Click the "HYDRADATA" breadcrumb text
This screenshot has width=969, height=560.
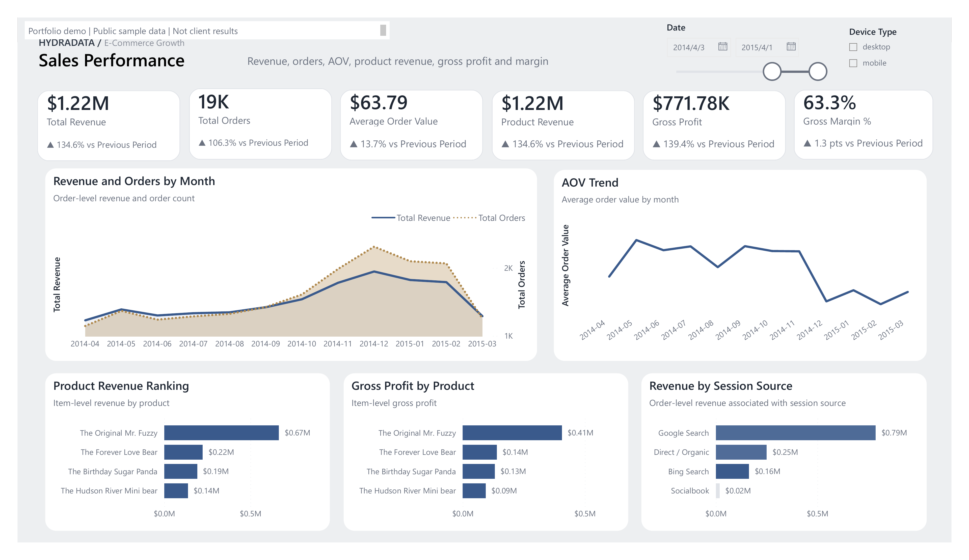[x=67, y=43]
